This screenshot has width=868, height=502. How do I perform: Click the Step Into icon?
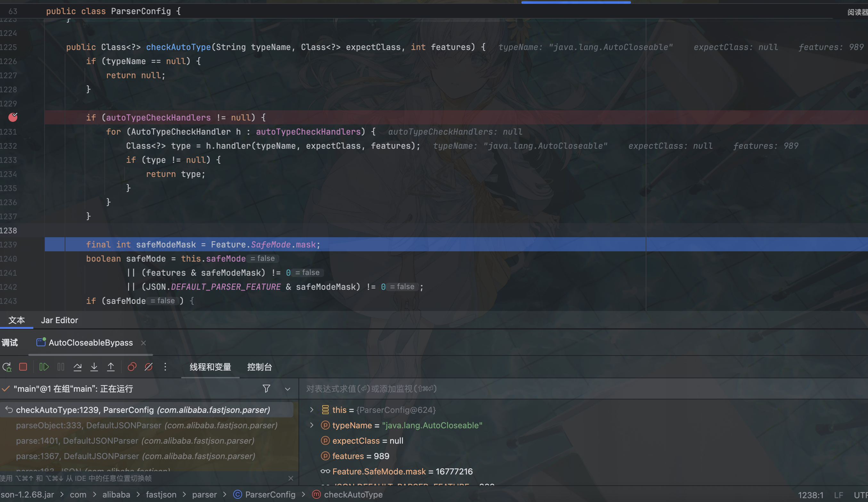point(94,367)
